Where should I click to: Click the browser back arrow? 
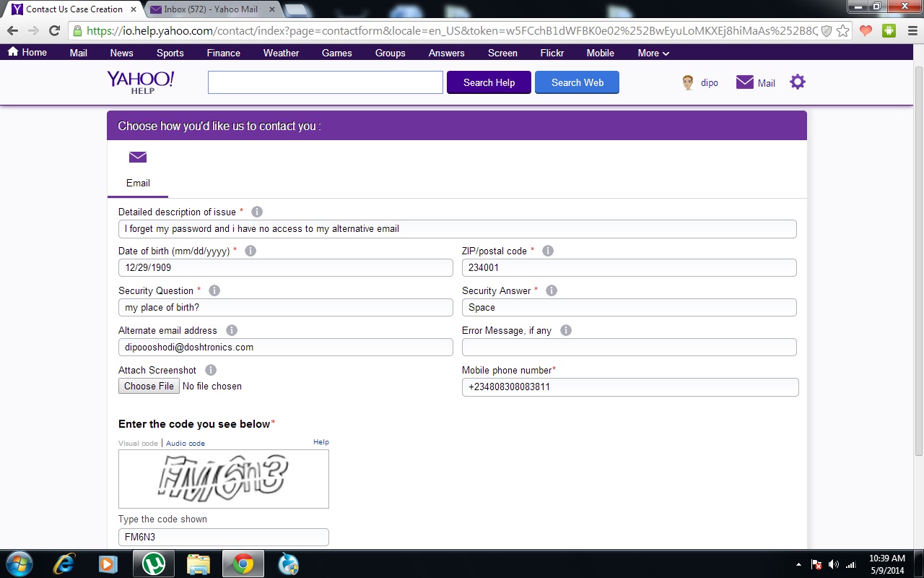(12, 31)
